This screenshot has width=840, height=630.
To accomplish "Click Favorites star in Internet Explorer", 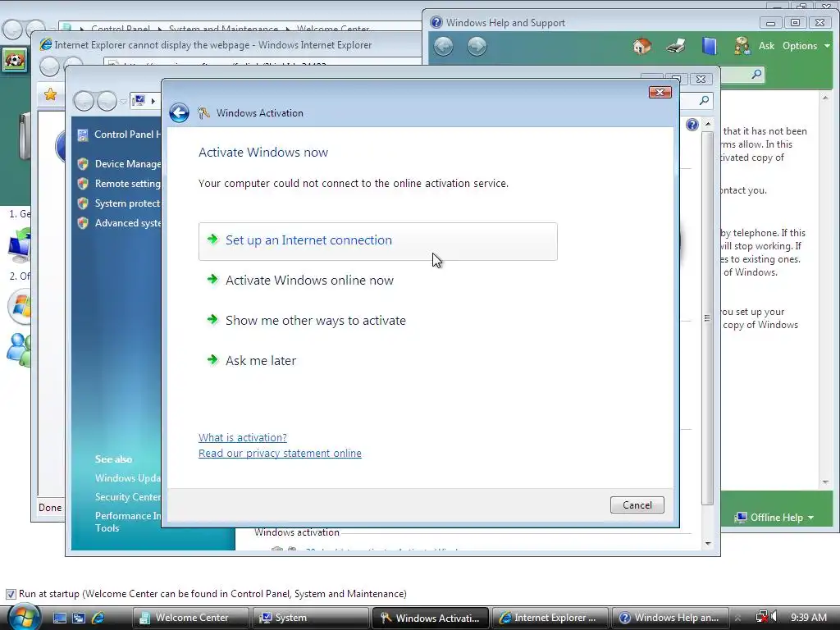I will tap(50, 94).
